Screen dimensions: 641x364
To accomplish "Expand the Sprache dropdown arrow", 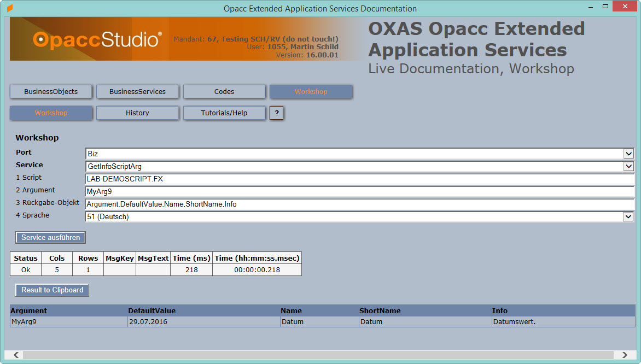I will tap(628, 216).
